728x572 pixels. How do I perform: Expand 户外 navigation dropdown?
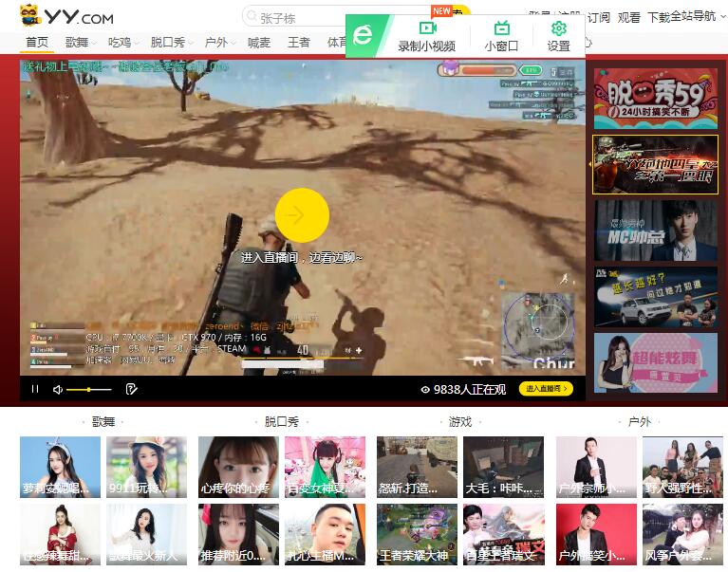[219, 43]
